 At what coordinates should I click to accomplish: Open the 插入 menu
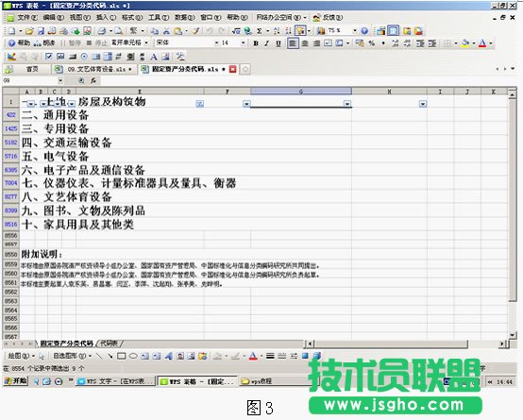(x=106, y=17)
